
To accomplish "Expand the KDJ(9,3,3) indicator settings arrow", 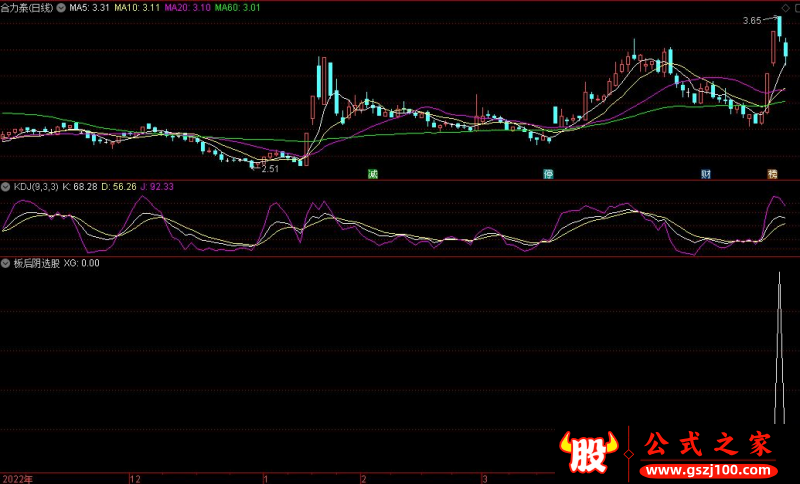I will tap(6, 186).
